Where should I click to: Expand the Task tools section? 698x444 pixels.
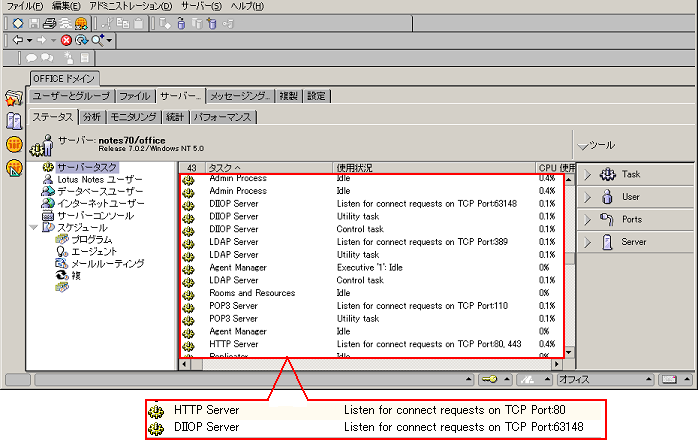pos(587,175)
